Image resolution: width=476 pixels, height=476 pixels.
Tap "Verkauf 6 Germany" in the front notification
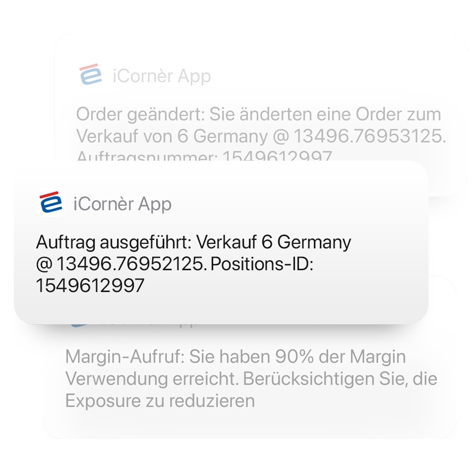(274, 242)
